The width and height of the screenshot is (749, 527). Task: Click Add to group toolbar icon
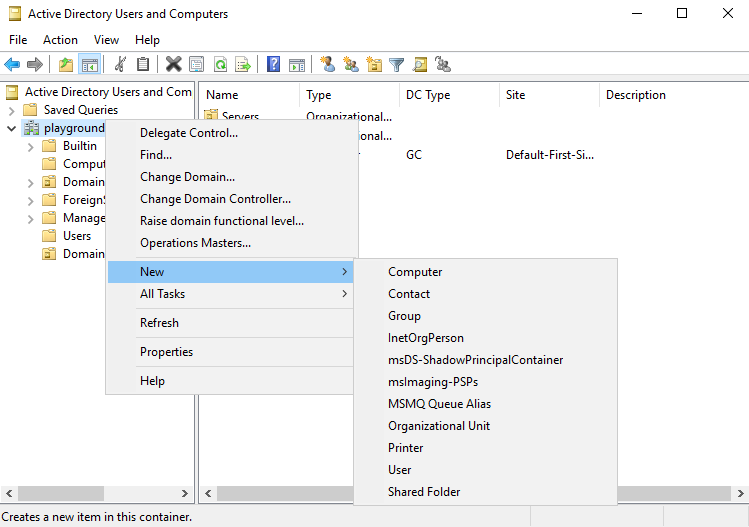pyautogui.click(x=443, y=64)
